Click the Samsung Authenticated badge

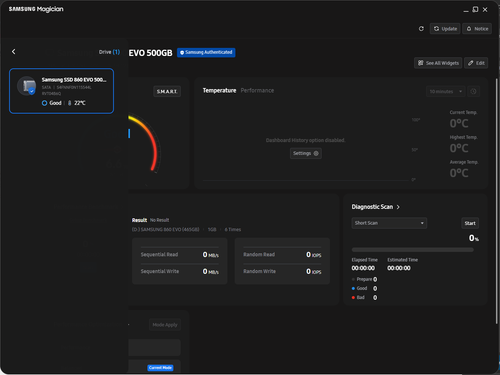(206, 52)
